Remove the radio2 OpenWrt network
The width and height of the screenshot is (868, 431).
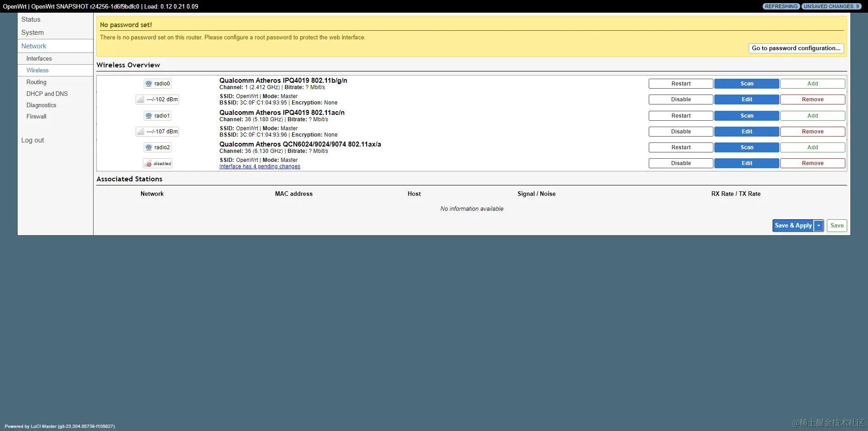click(812, 163)
